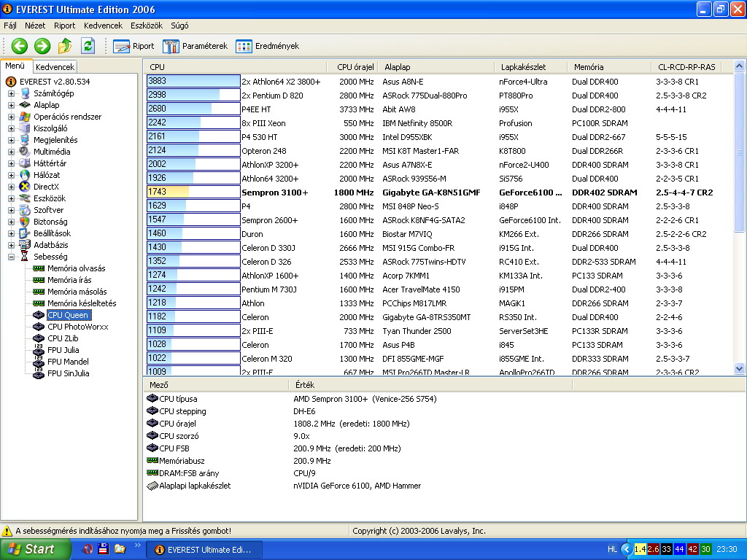Expand the Operációs rendszer node

[x=11, y=117]
